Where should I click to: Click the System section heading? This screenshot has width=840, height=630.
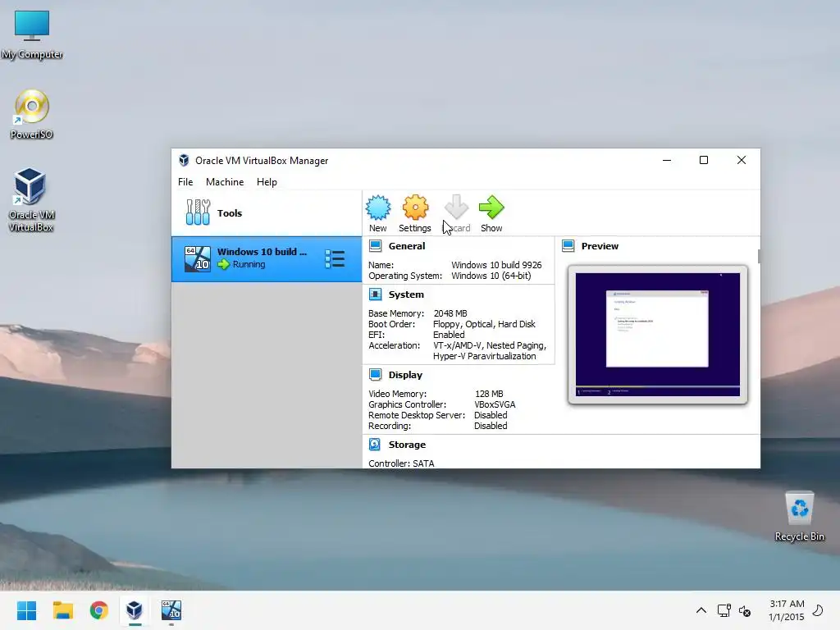tap(406, 294)
